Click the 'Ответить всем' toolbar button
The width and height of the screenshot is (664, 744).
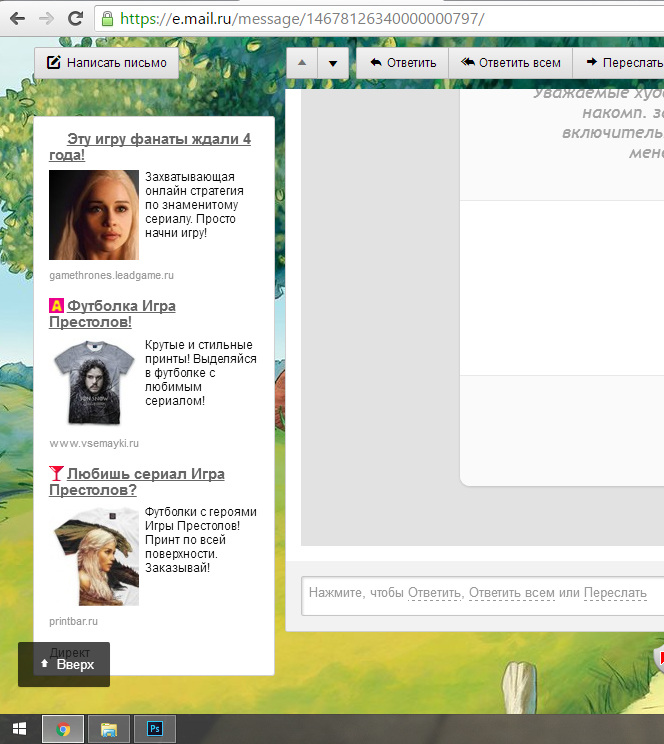(511, 63)
